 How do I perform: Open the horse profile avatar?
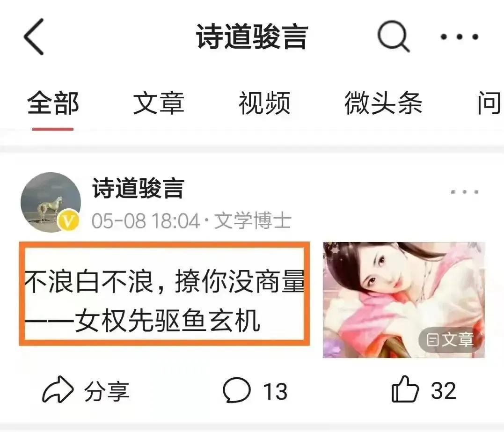coord(51,202)
